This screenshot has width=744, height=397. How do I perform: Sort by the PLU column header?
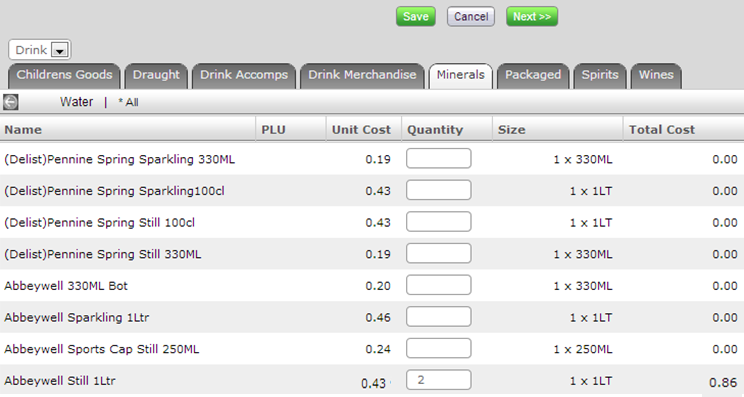pyautogui.click(x=291, y=129)
